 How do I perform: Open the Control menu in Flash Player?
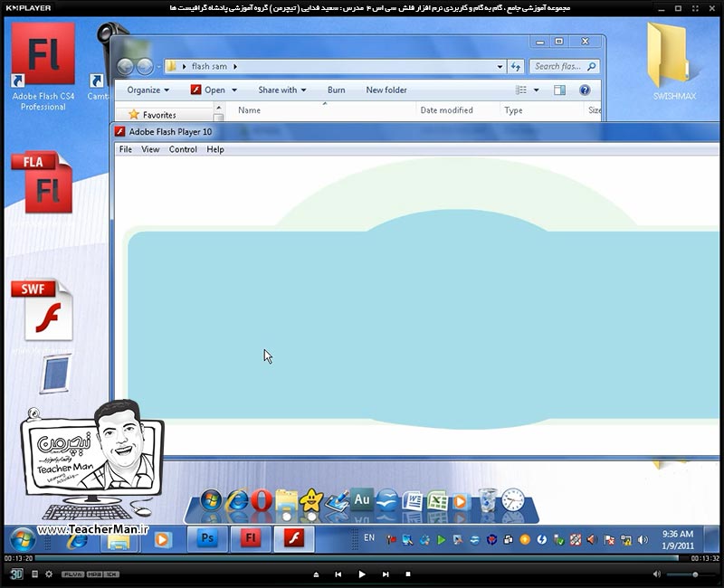pyautogui.click(x=183, y=149)
